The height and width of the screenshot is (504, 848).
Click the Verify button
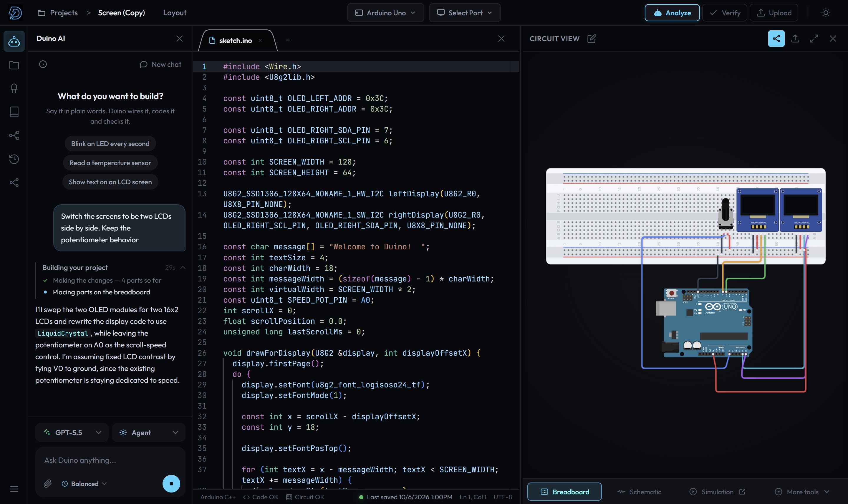pos(724,13)
